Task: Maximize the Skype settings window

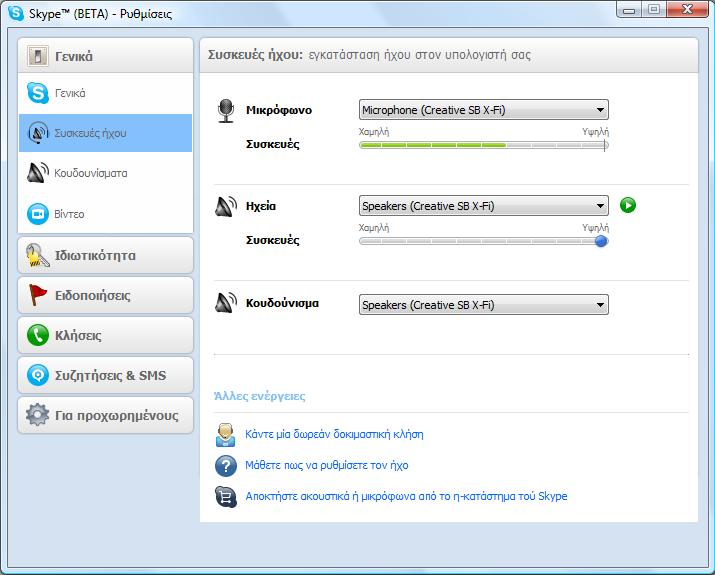Action: click(653, 10)
